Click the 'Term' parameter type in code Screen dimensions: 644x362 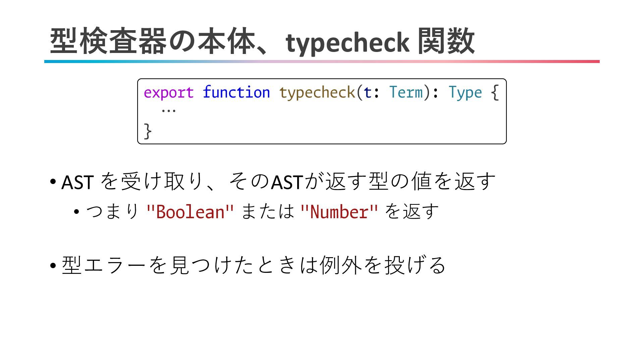[x=406, y=92]
